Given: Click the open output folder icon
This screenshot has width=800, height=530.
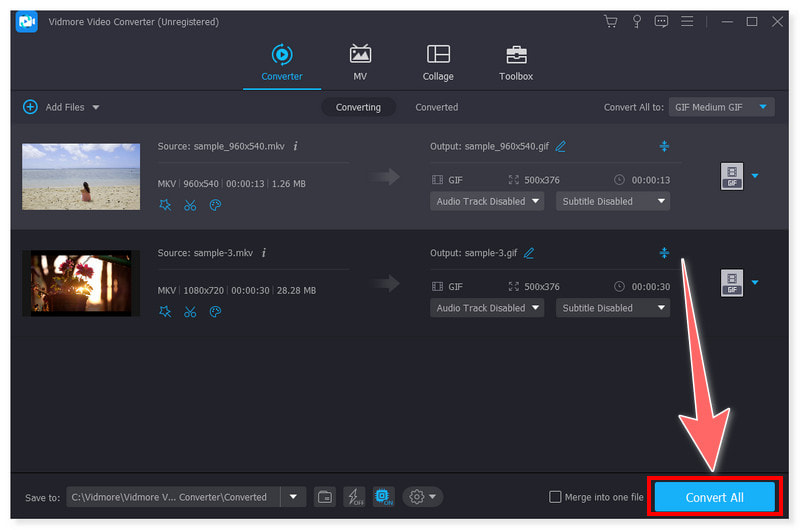Looking at the screenshot, I should tap(325, 497).
